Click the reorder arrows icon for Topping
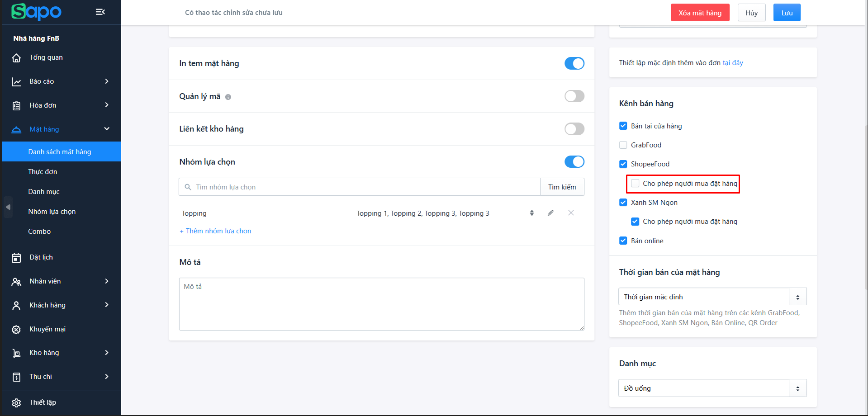This screenshot has width=868, height=416. tap(532, 213)
